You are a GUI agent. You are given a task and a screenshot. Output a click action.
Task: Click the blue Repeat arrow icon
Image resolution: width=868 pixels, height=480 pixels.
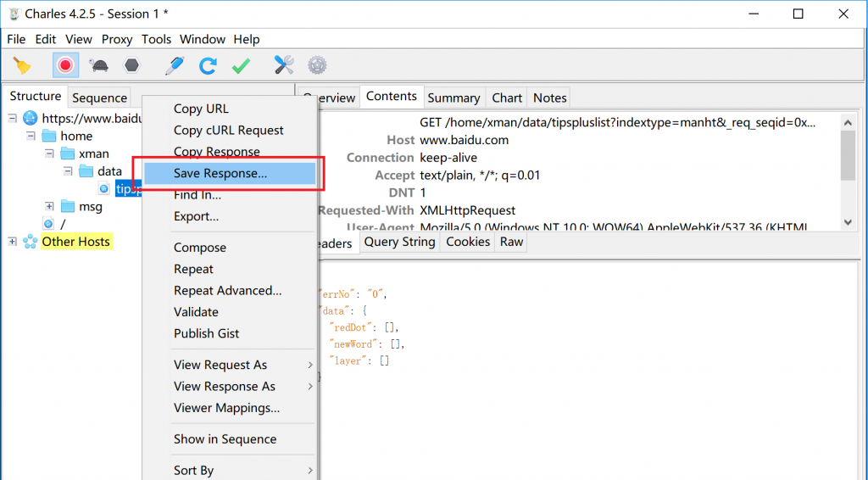208,65
